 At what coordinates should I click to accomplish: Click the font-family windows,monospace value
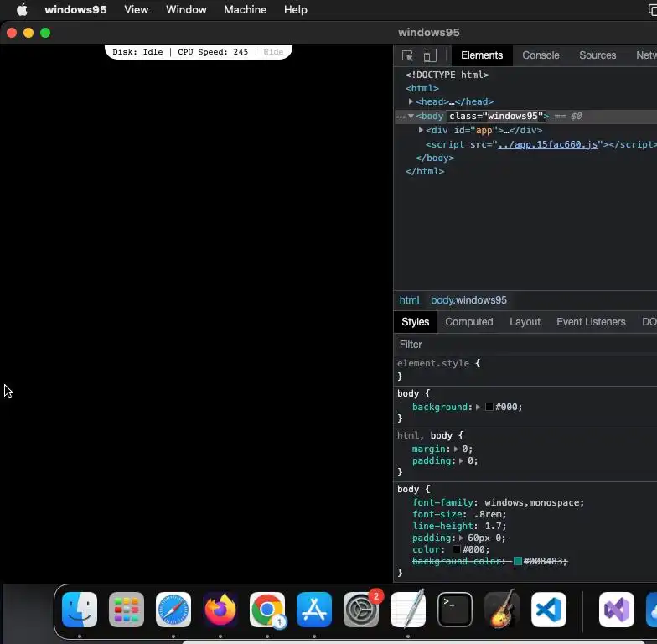[531, 503]
